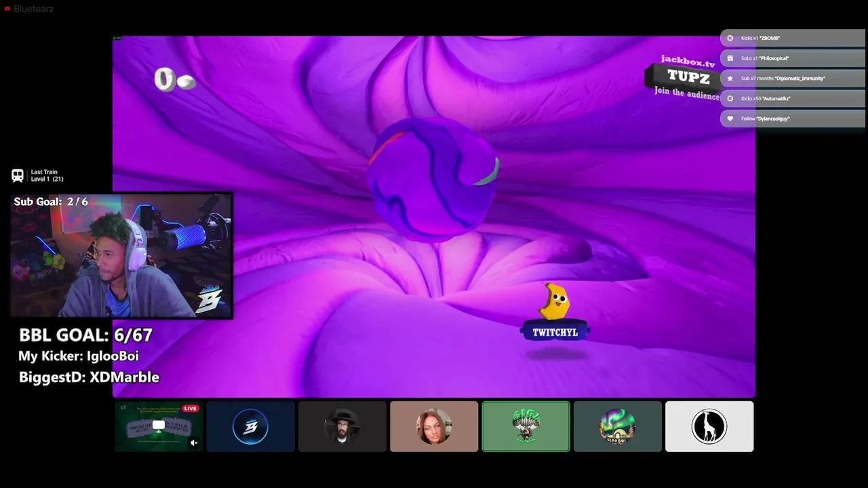868x488 pixels.
Task: Click the screen share monitor icon
Action: coord(159,426)
